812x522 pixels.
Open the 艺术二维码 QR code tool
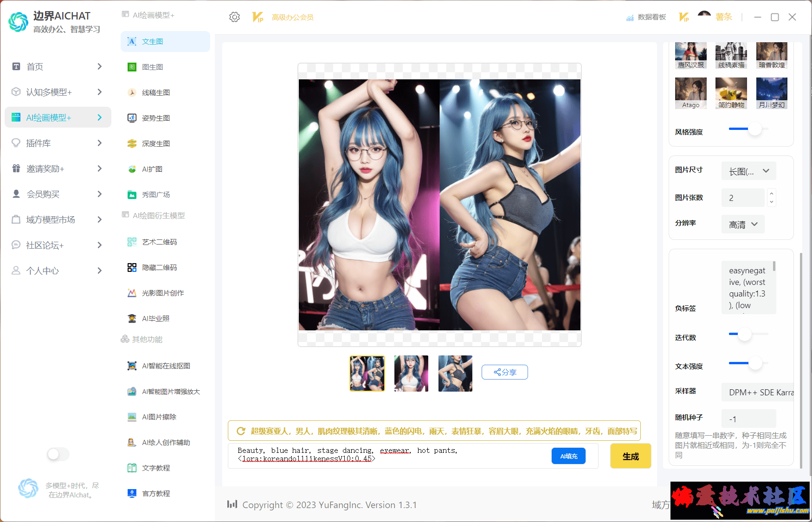(x=132, y=242)
